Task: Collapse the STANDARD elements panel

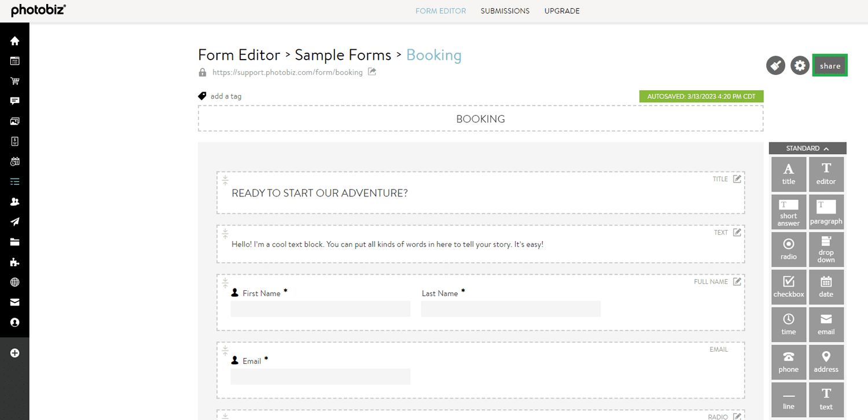Action: (x=808, y=148)
